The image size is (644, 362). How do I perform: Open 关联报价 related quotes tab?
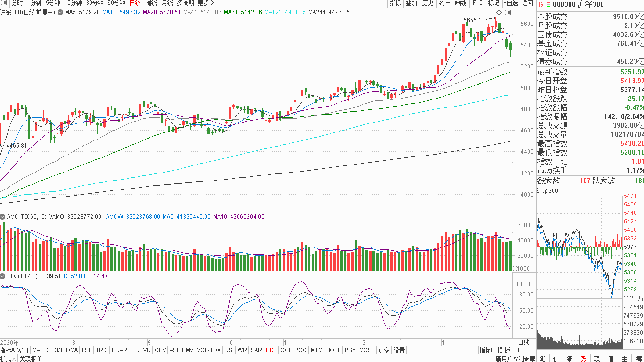click(31, 358)
